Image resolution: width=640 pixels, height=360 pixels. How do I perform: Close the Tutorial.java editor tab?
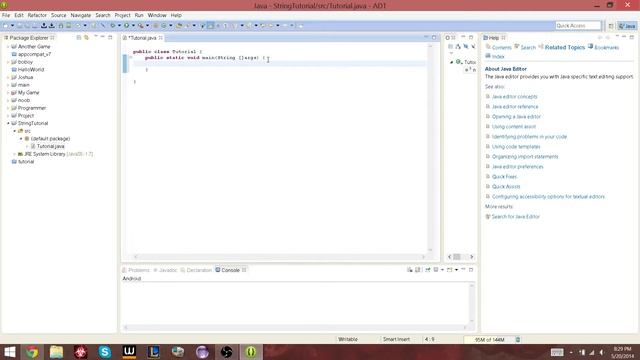(161, 38)
